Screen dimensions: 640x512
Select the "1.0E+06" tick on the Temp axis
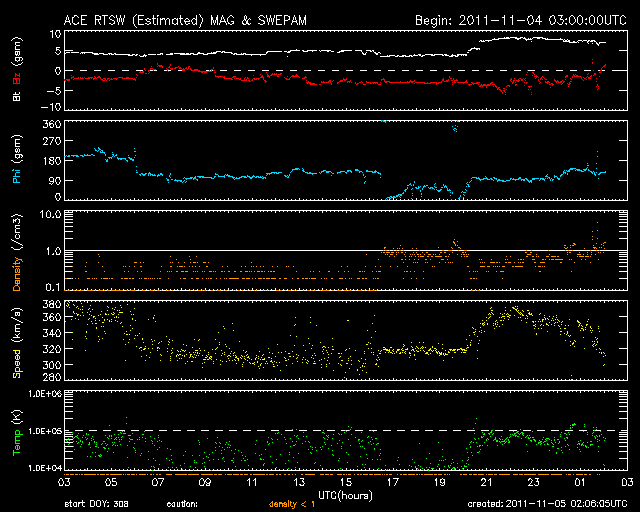coord(45,394)
